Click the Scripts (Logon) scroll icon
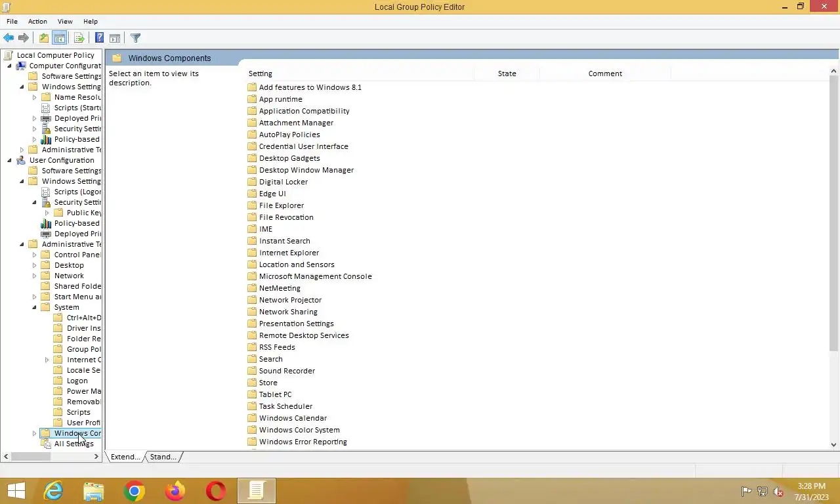This screenshot has height=504, width=840. 46,192
